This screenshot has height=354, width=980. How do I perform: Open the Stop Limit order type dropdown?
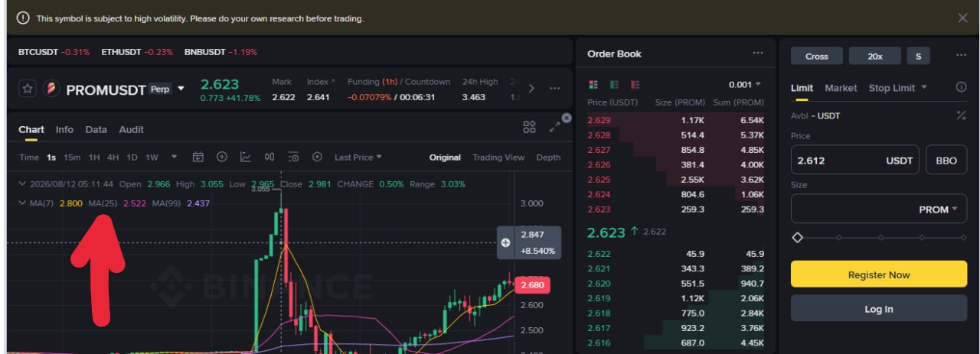pos(897,88)
